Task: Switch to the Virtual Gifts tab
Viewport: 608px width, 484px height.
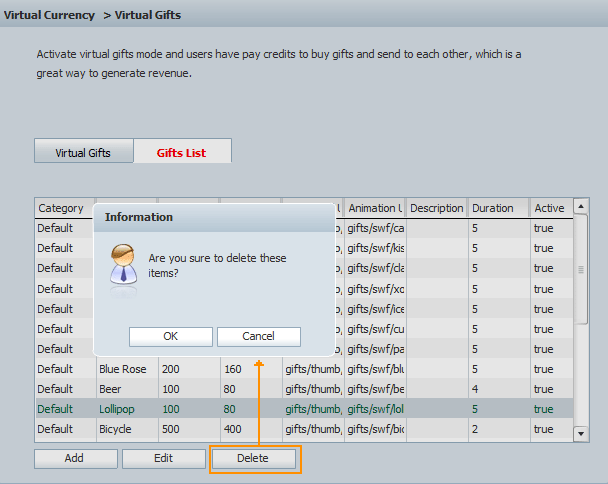Action: [x=83, y=153]
